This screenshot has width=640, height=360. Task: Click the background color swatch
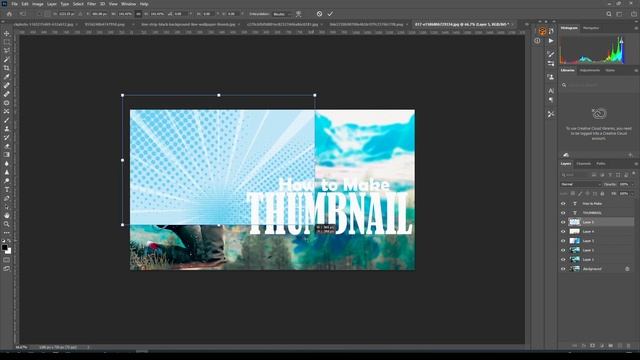point(9,251)
